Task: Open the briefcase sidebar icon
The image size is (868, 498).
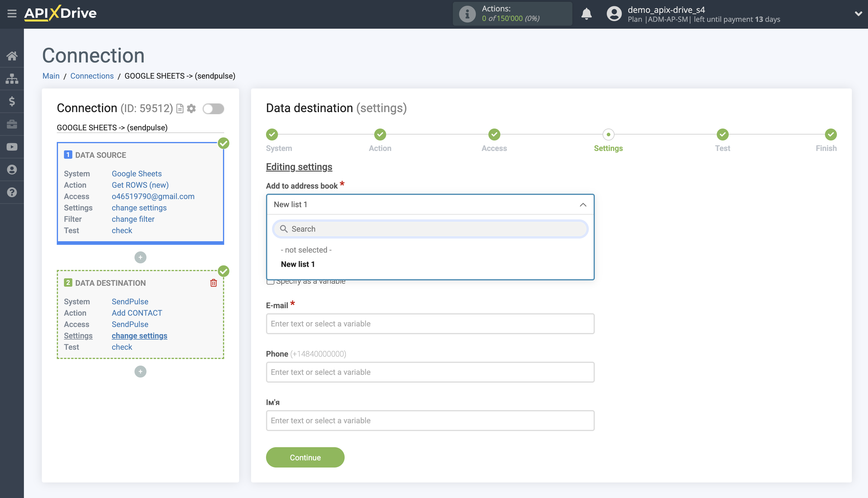Action: click(12, 124)
